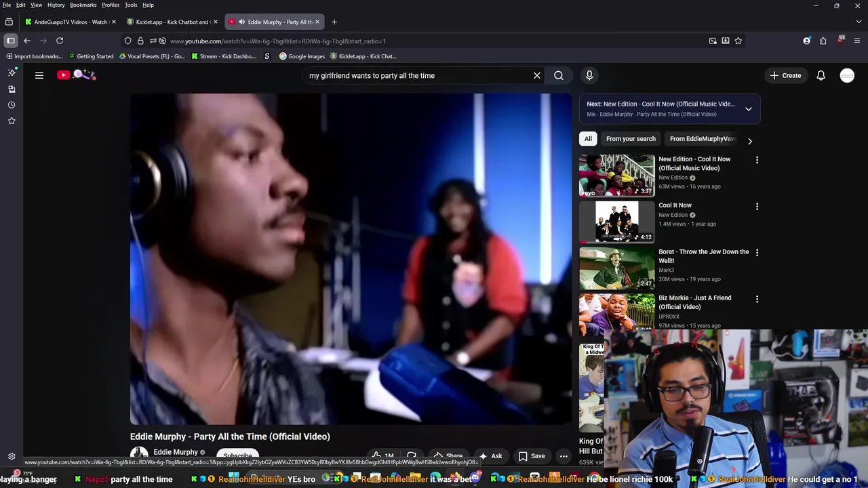Viewport: 868px width, 488px height.
Task: Go back with browser back arrow
Action: pos(27,41)
